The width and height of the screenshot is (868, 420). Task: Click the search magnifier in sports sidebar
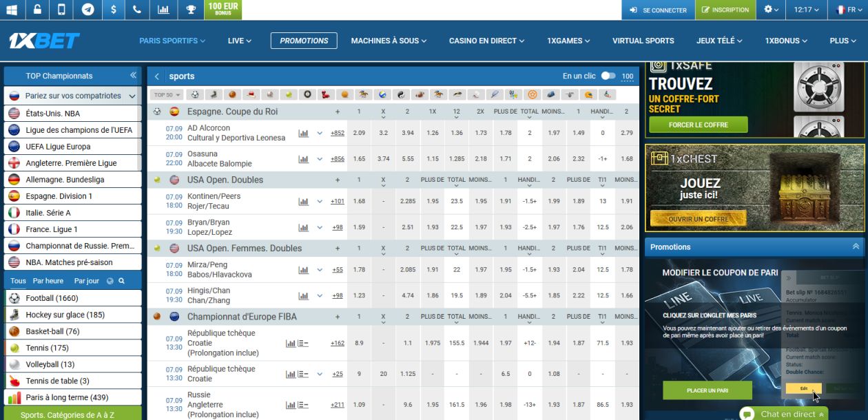pyautogui.click(x=121, y=281)
